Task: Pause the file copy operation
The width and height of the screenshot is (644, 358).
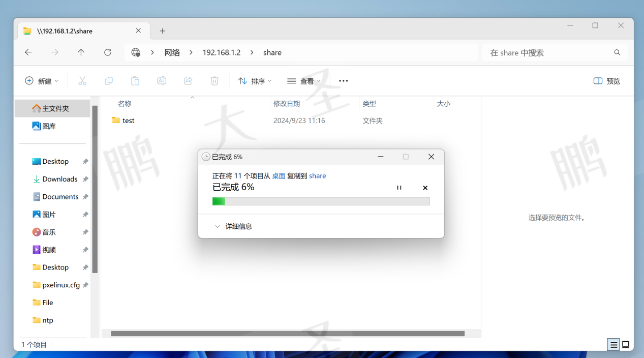Action: pyautogui.click(x=399, y=188)
